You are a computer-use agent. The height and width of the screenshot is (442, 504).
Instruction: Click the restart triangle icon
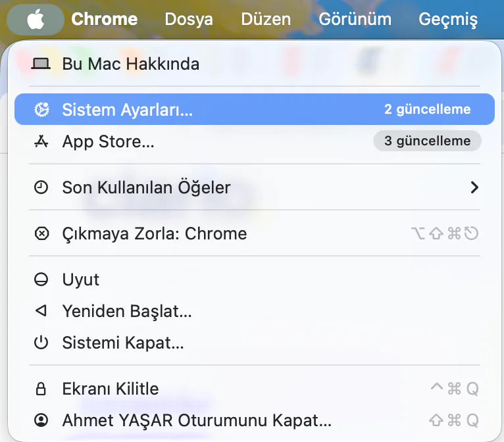click(x=41, y=310)
